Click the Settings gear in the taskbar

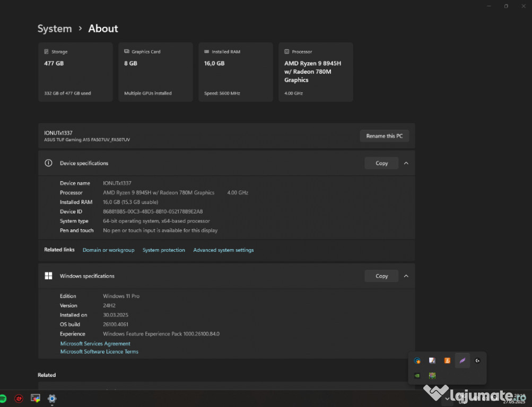pyautogui.click(x=52, y=399)
